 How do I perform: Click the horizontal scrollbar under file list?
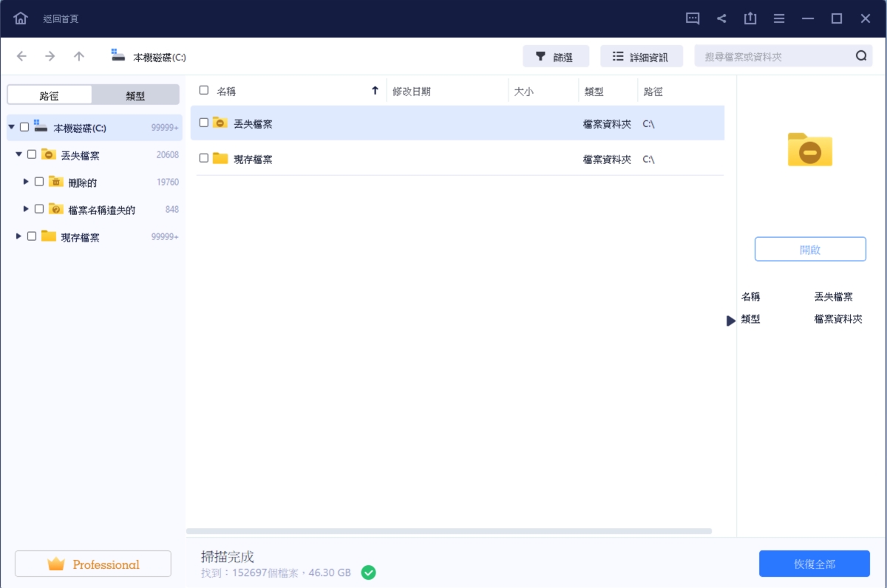click(449, 531)
